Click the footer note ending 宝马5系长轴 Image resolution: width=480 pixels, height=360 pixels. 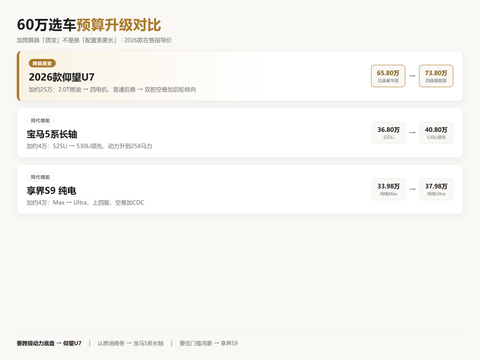point(131,343)
